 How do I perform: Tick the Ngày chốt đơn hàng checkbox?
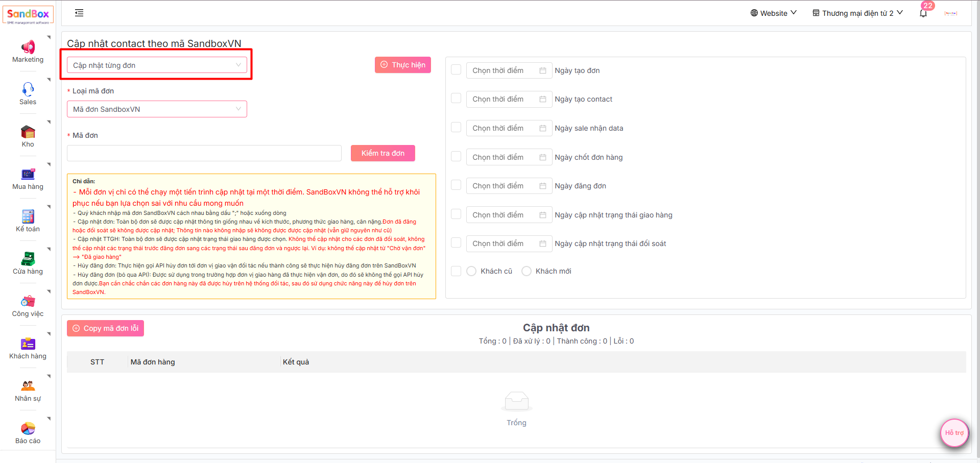tap(456, 157)
